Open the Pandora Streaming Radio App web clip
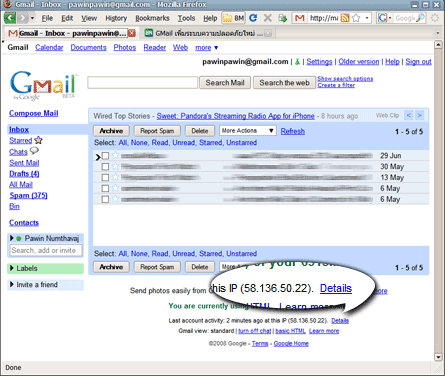 tap(236, 116)
